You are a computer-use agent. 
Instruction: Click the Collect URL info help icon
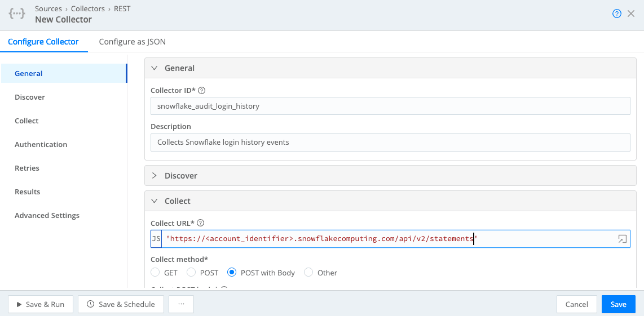pyautogui.click(x=200, y=222)
